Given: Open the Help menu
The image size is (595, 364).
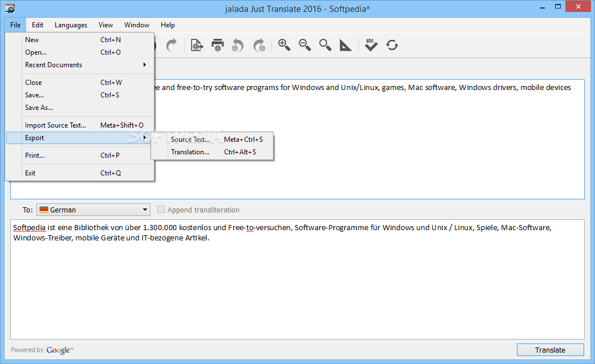Looking at the screenshot, I should click(168, 25).
